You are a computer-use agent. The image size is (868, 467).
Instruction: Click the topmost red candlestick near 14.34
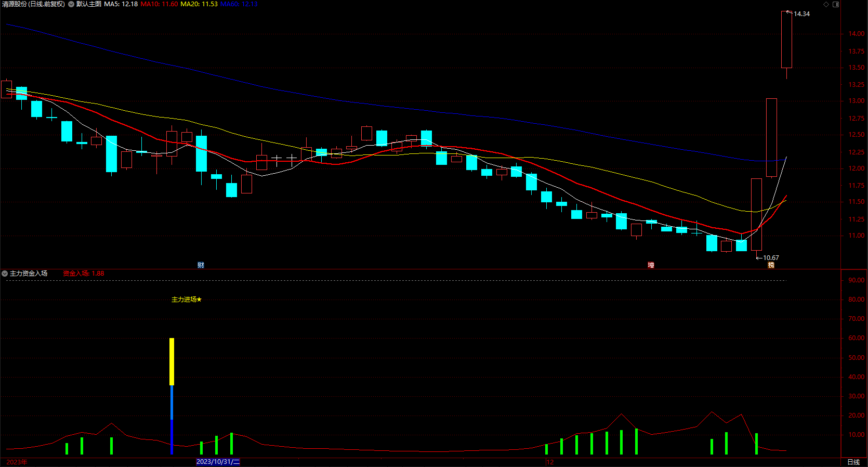786,40
